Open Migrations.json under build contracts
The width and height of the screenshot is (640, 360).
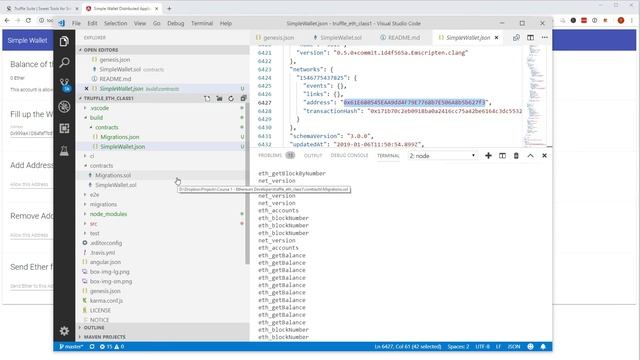pos(120,137)
